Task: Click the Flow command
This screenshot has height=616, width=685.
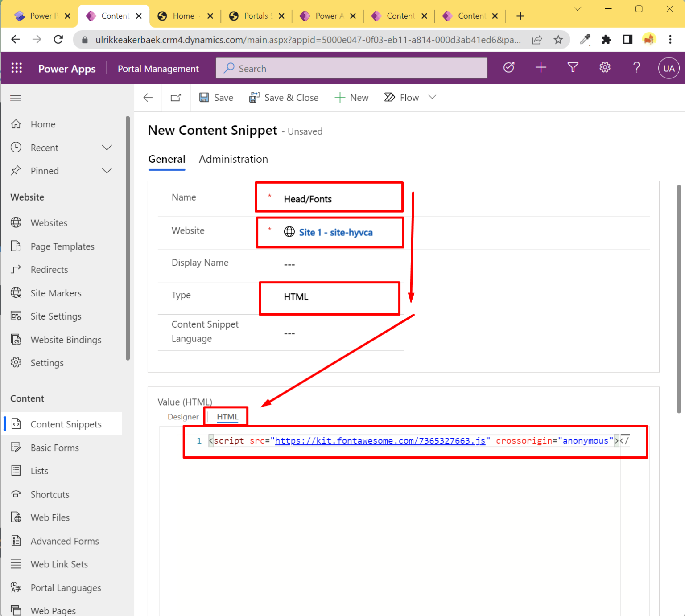Action: pyautogui.click(x=402, y=98)
